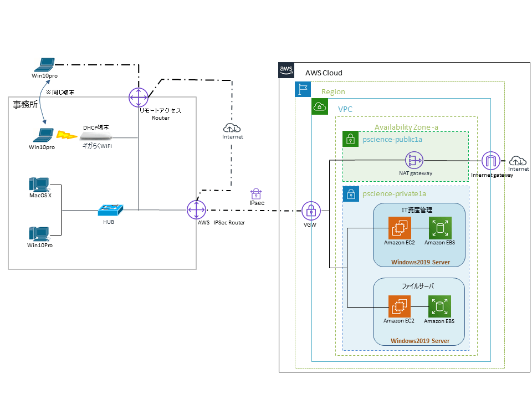
Task: Select Amazon EC2 icon in IT資産管理
Action: (x=398, y=228)
